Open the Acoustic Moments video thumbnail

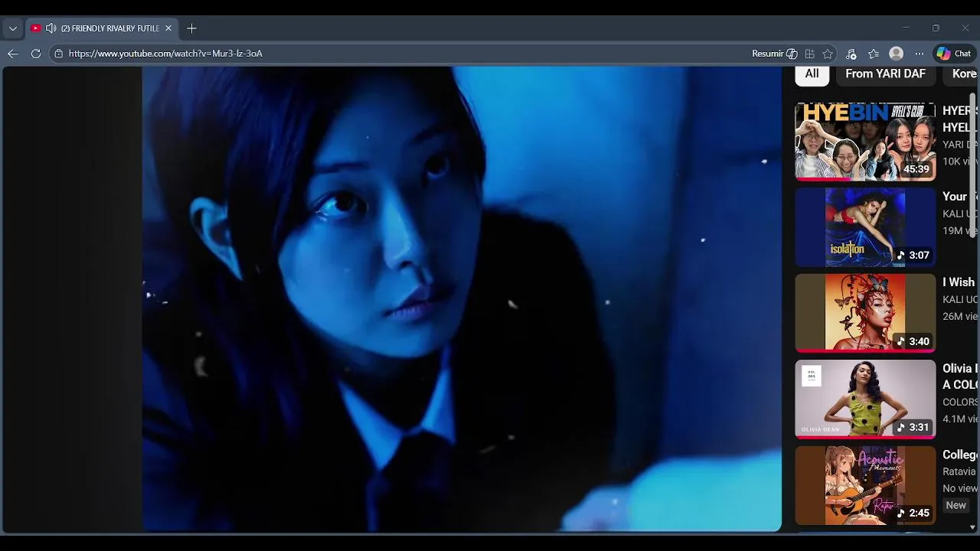pyautogui.click(x=865, y=485)
